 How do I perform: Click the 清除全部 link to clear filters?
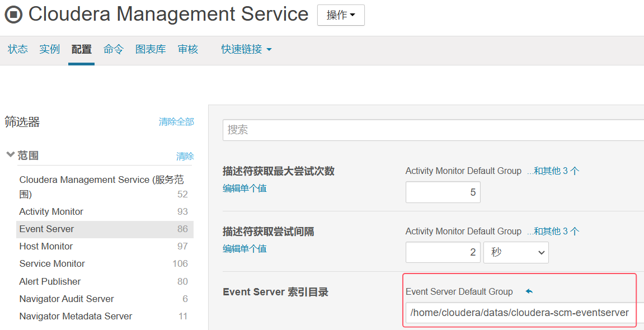click(x=176, y=121)
